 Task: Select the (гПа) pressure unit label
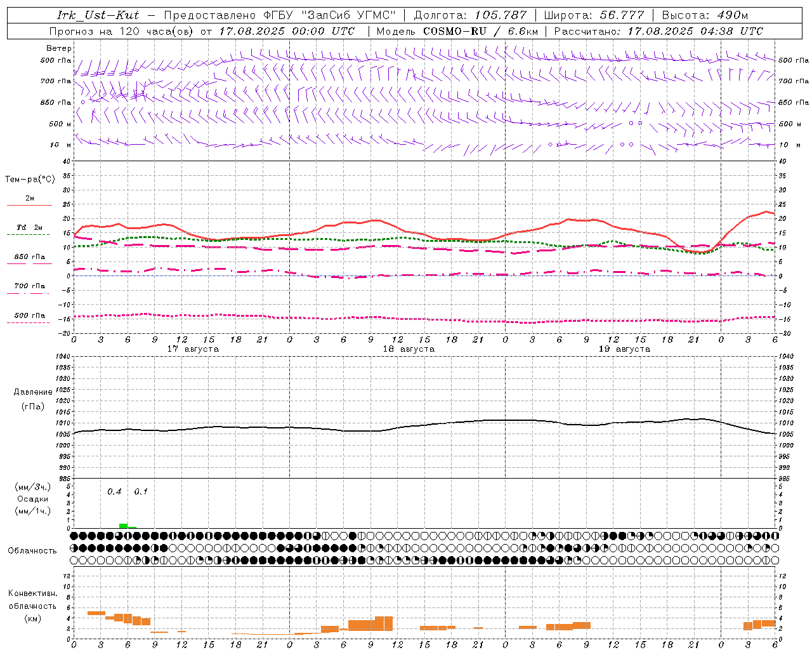pos(32,407)
